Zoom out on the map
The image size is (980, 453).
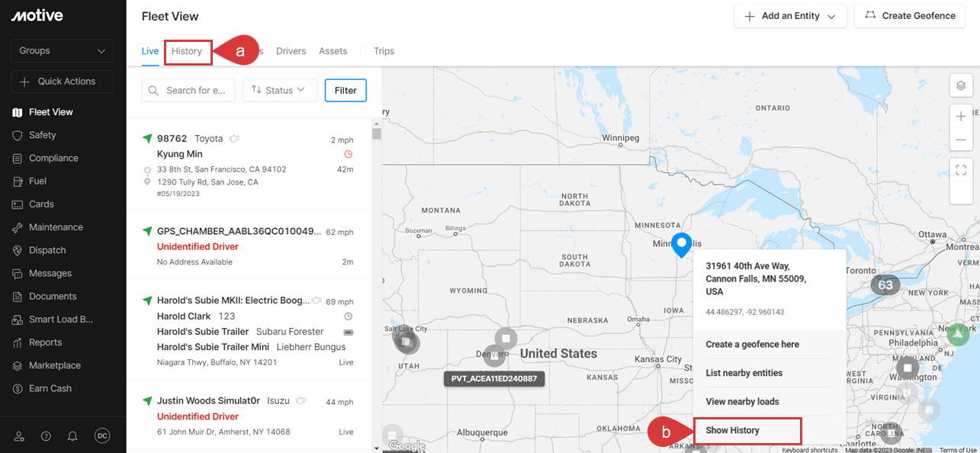point(961,140)
